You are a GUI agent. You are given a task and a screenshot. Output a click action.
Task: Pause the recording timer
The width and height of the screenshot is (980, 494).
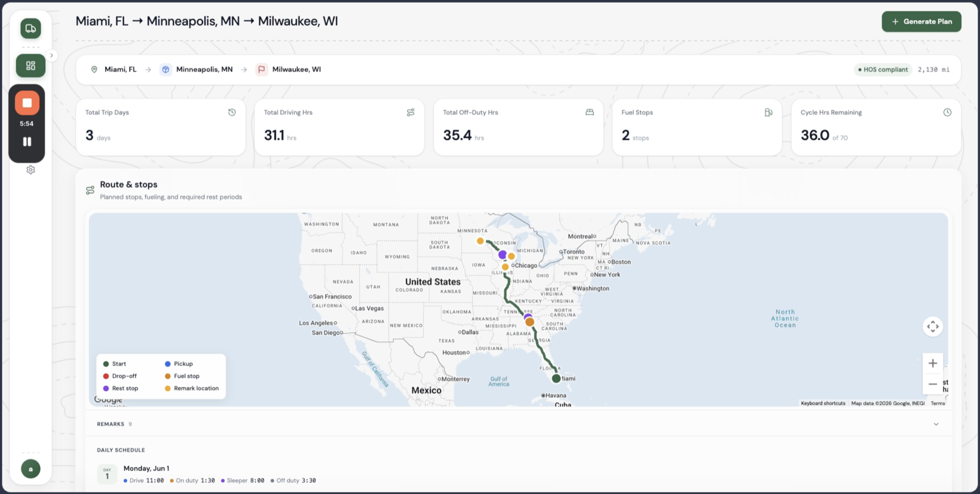coord(27,141)
